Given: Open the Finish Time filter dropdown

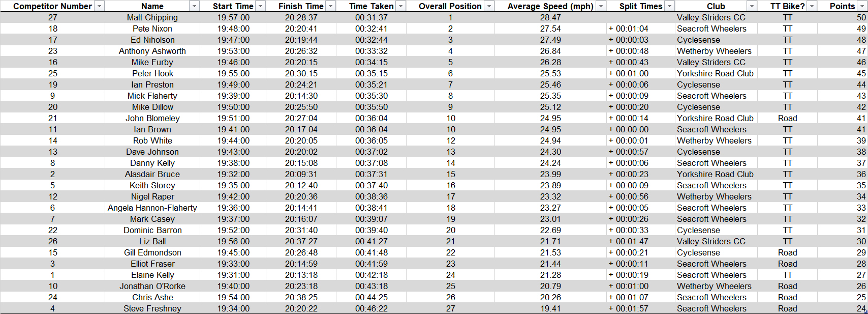Looking at the screenshot, I should coord(330,6).
